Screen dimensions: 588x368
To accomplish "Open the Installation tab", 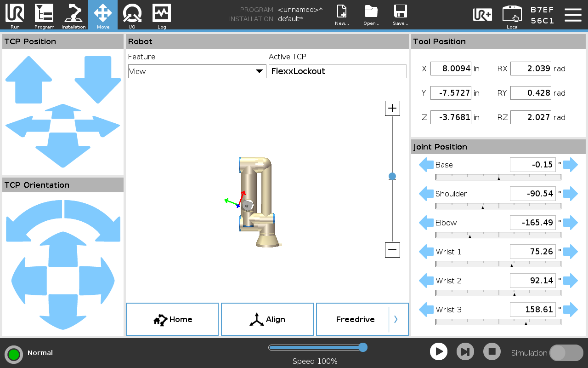I will 73,15.
